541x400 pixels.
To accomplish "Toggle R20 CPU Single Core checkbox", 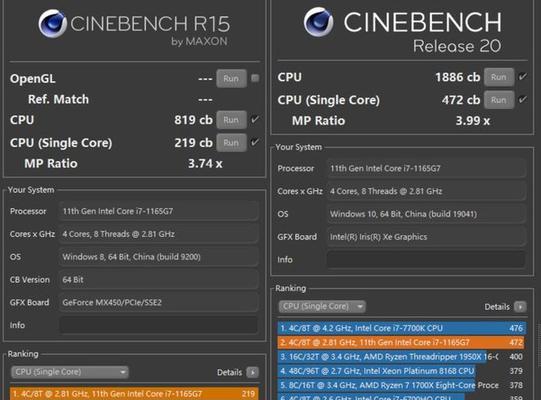I will coord(523,99).
